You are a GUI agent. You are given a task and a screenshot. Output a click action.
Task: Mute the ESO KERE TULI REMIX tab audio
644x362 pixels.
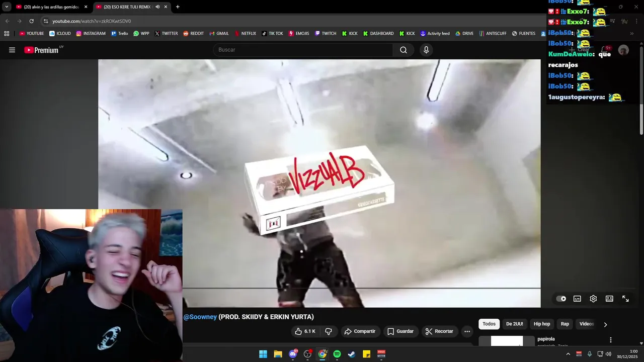point(157,7)
